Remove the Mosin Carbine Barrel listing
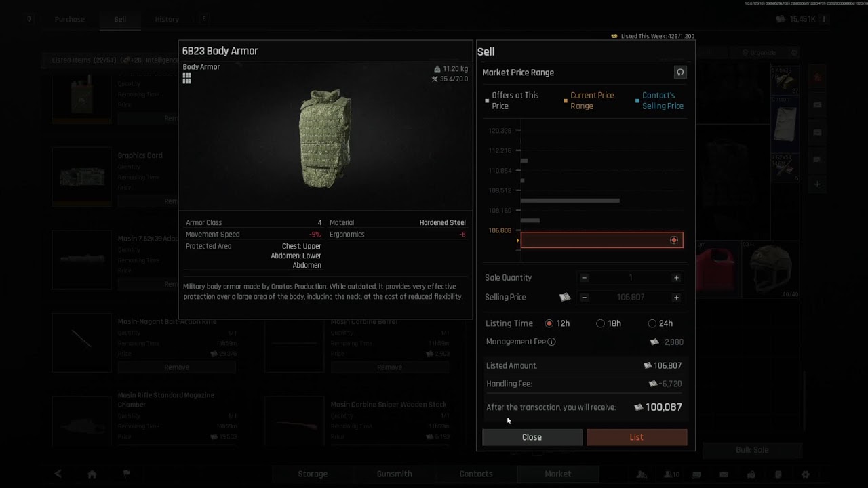Image resolution: width=868 pixels, height=488 pixels. coord(389,367)
